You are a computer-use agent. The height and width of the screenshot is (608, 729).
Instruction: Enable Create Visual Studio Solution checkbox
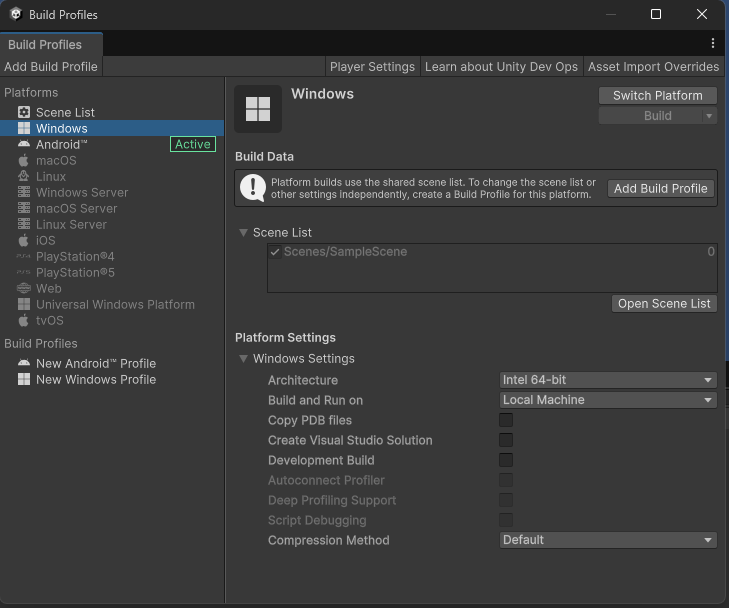click(x=506, y=440)
